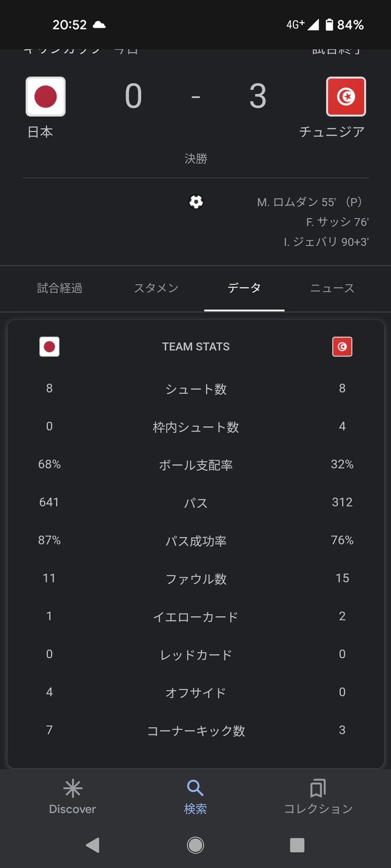Switch to the 試合経過 tab
The height and width of the screenshot is (868, 391).
60,288
